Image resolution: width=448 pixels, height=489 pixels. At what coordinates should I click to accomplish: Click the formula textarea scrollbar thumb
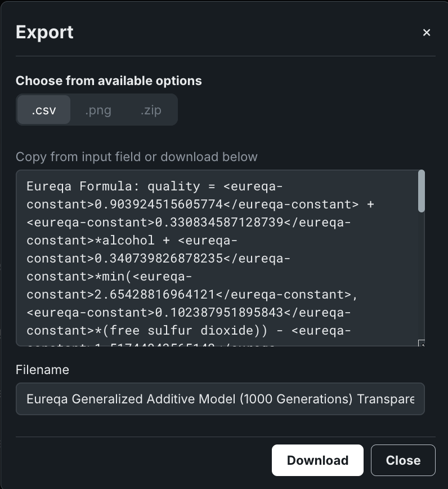pyautogui.click(x=422, y=192)
